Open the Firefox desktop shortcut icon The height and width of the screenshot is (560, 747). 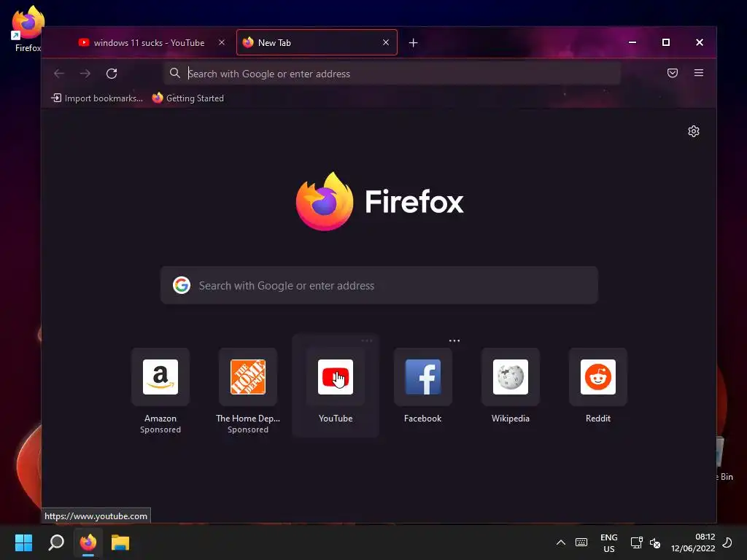pos(28,28)
